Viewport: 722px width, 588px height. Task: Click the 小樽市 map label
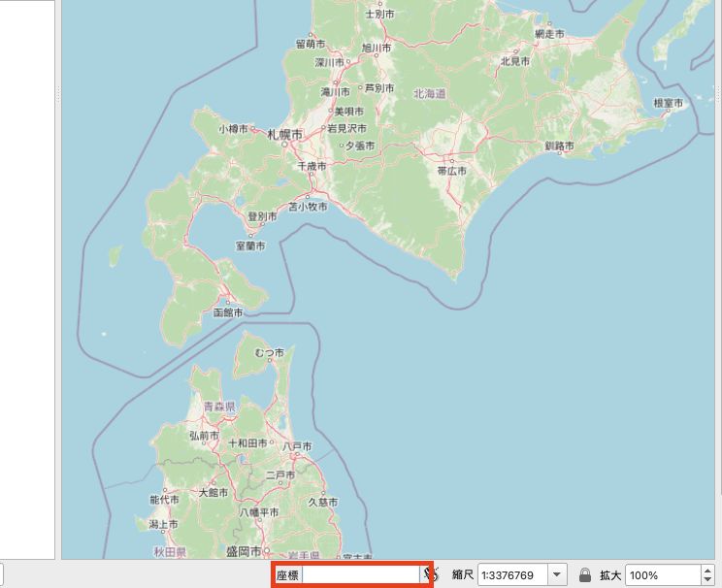(233, 129)
